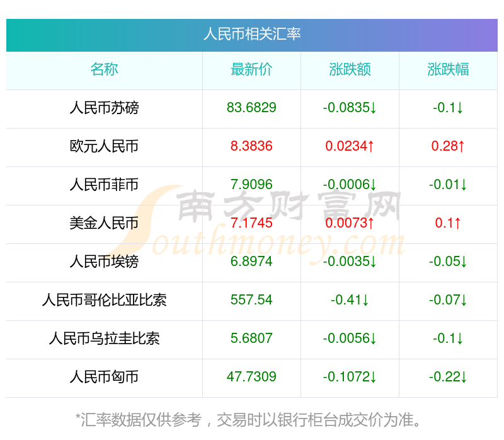Click the 涨跌额 column header
This screenshot has width=504, height=440.
(x=350, y=69)
